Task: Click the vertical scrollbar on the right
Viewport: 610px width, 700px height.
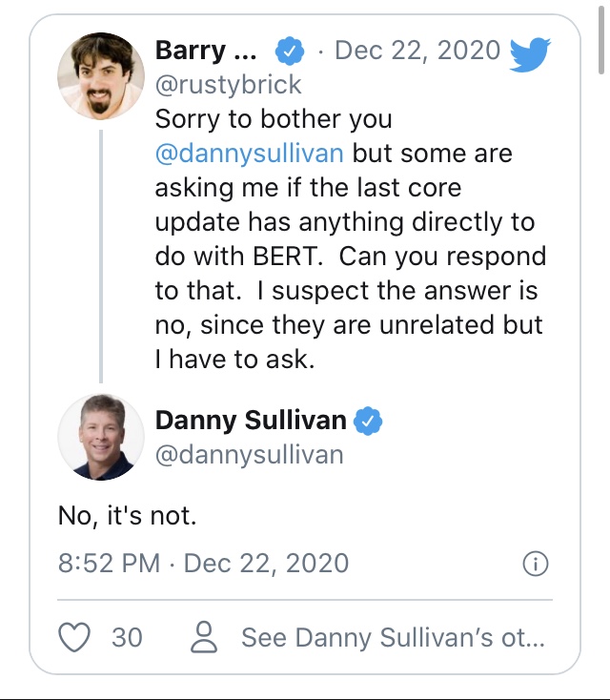Action: coord(603,43)
